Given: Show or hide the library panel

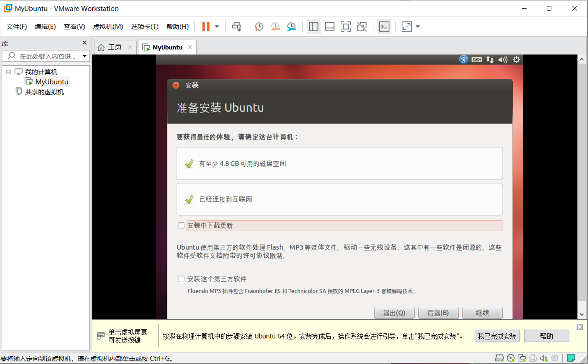Looking at the screenshot, I should 314,26.
